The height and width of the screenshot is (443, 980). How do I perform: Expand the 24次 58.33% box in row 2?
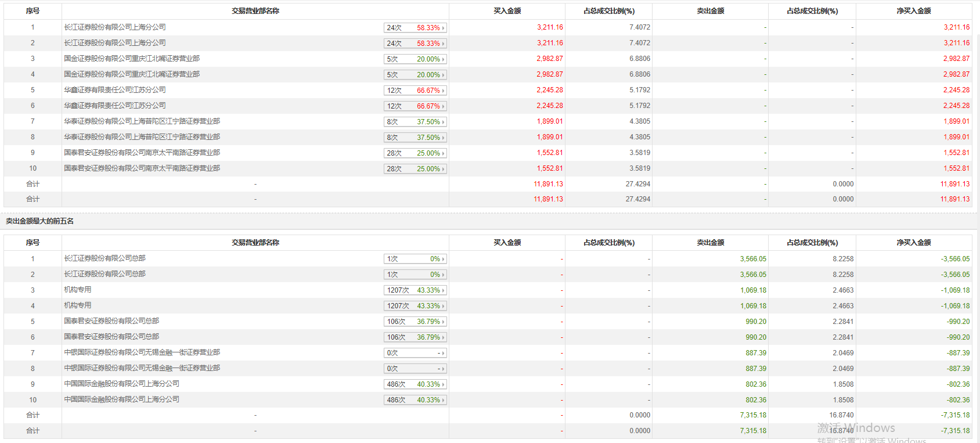(415, 44)
